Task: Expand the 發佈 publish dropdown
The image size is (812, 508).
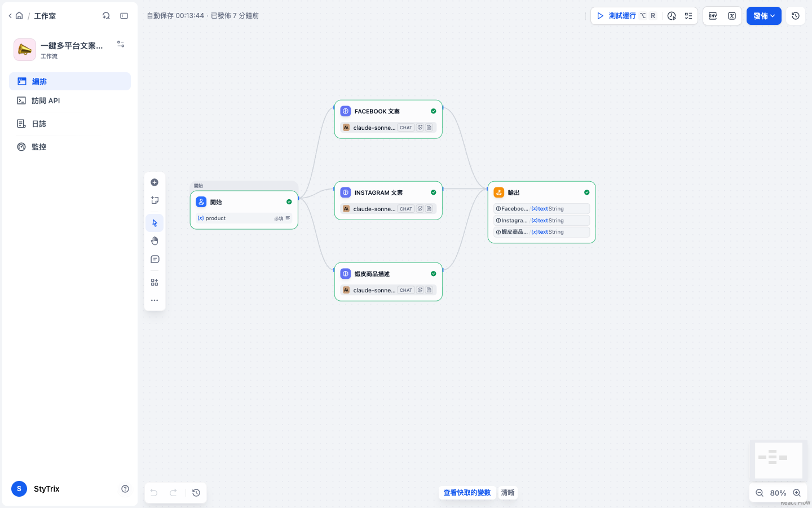Action: pyautogui.click(x=764, y=16)
